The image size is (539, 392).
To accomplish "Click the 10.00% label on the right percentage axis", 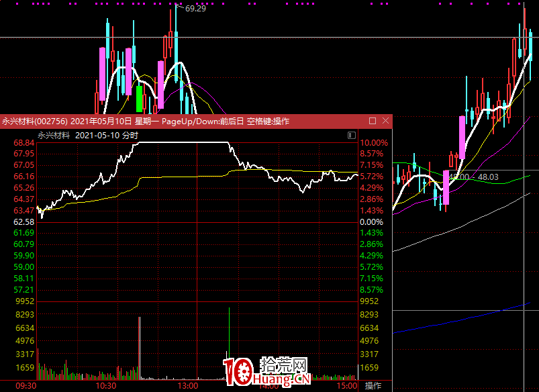I will [x=373, y=143].
